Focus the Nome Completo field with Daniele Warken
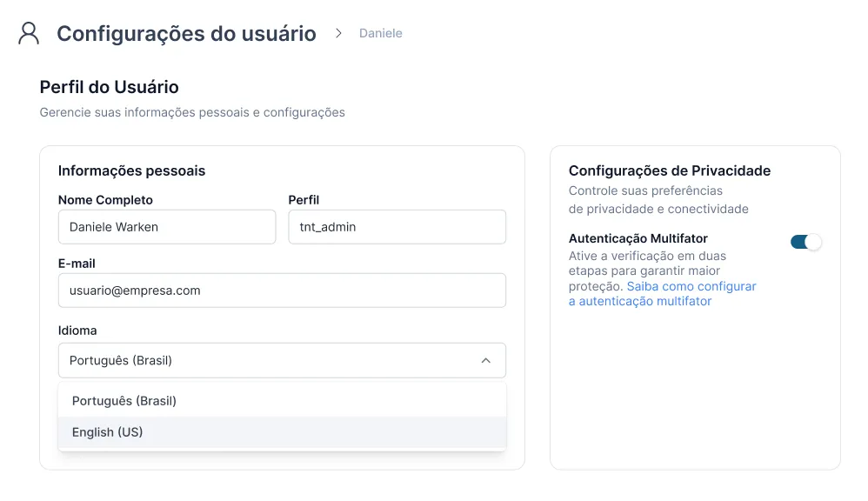Viewport: 868px width, 501px height. click(x=167, y=227)
